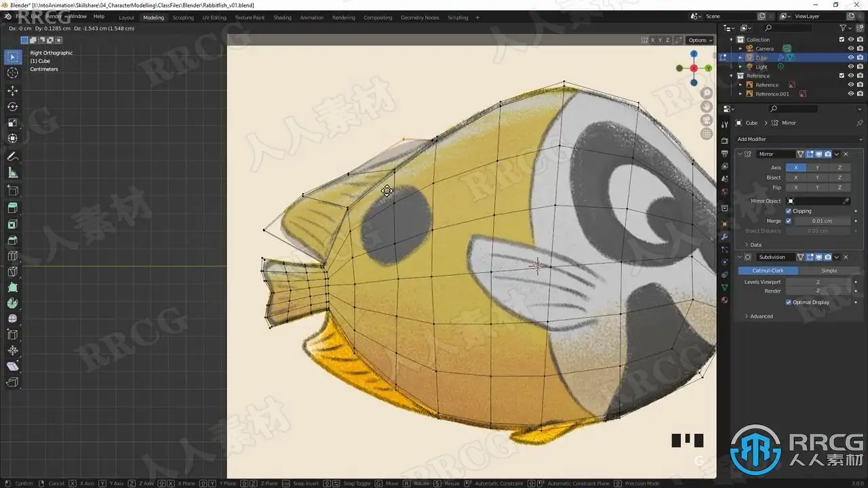Activate the Transform tool

point(13,139)
